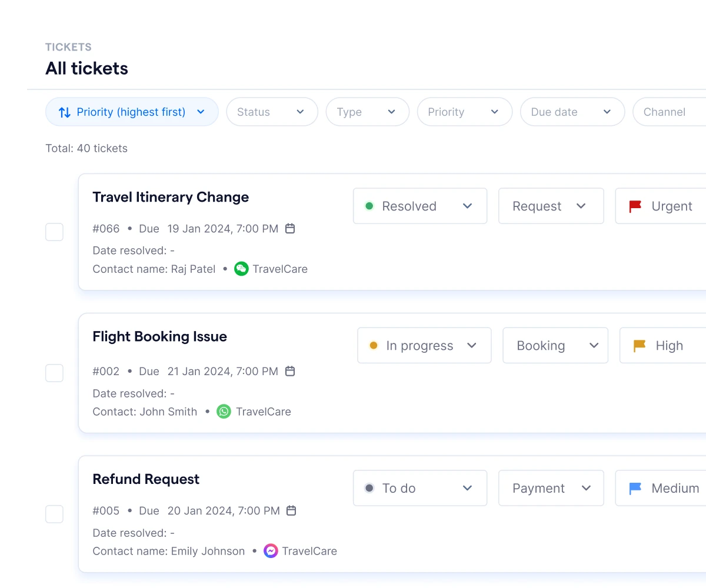Click the contact name Emily Johnson
This screenshot has height=588, width=706.
[x=208, y=551]
